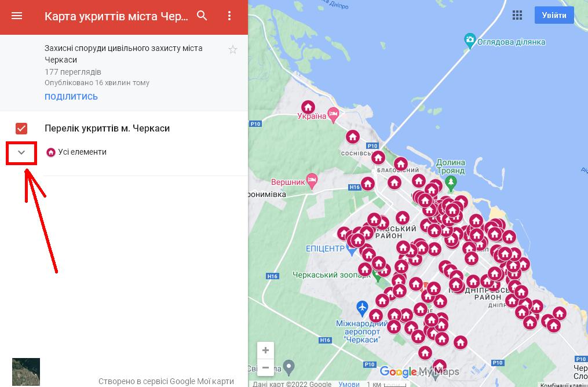Open the Google apps grid
Screen dimensions: 588x387
517,16
